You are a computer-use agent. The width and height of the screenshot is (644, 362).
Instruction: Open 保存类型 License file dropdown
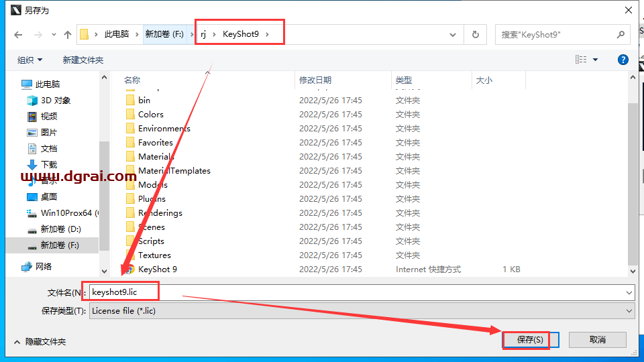coord(362,311)
